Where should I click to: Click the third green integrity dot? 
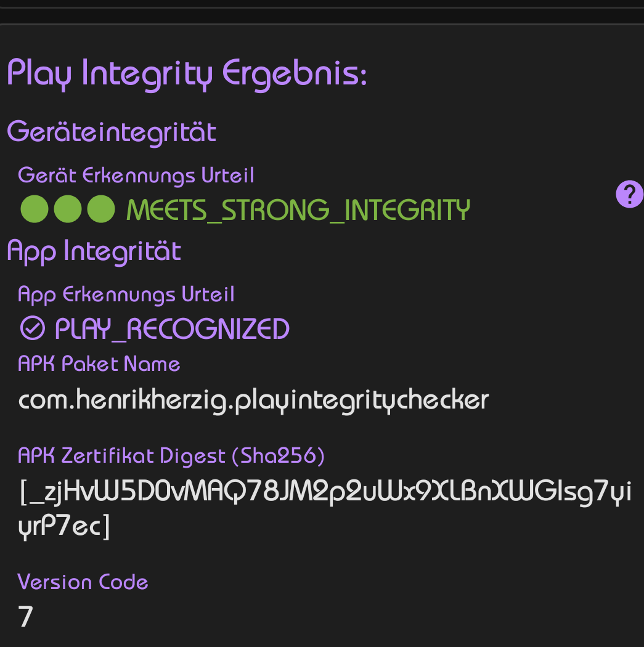pyautogui.click(x=101, y=209)
